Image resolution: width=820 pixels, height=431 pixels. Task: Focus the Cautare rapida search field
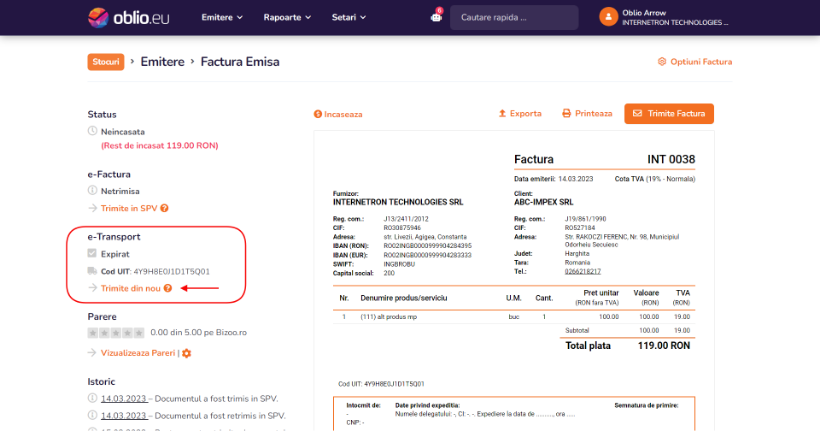pos(514,17)
